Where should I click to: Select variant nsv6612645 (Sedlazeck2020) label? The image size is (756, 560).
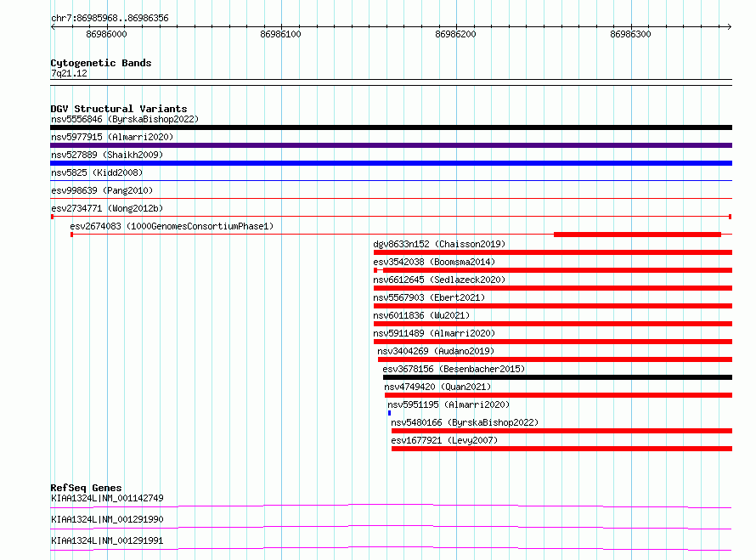(x=439, y=280)
